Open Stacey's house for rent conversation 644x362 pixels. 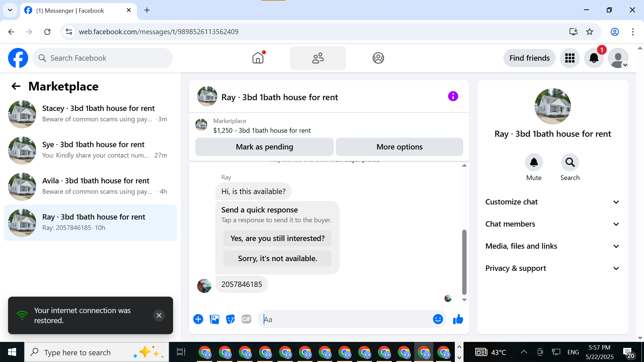point(91,114)
